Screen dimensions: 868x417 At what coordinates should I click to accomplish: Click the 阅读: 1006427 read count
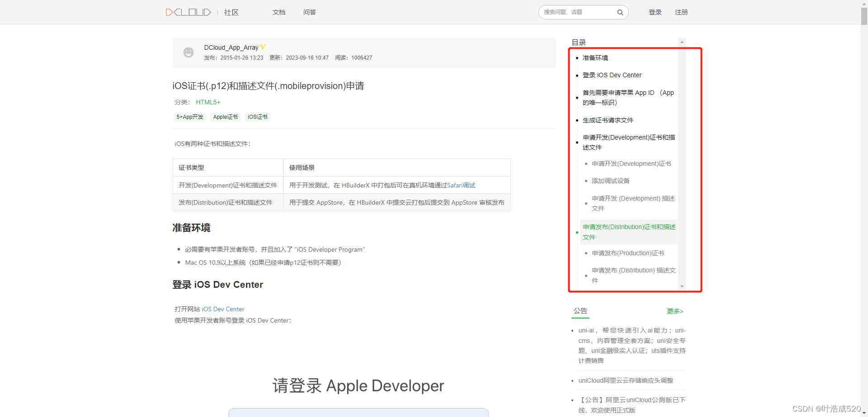coord(354,58)
